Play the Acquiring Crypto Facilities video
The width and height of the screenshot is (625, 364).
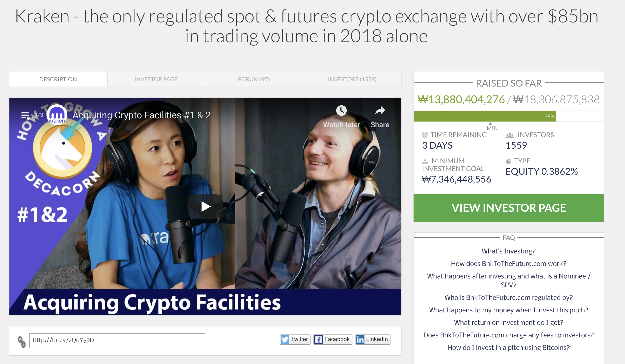205,207
